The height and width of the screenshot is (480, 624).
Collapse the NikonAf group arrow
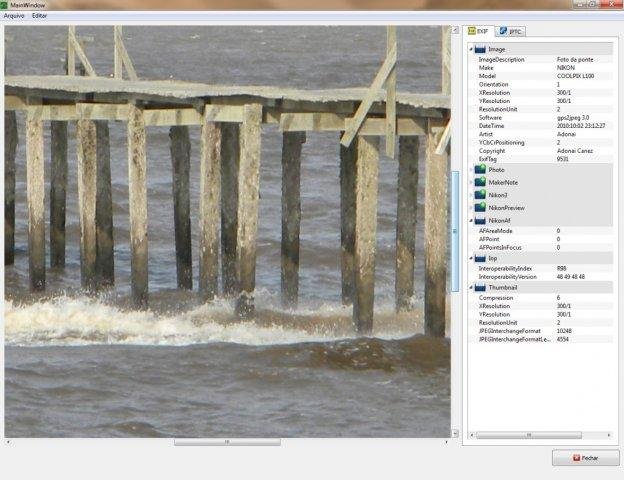[x=471, y=221]
